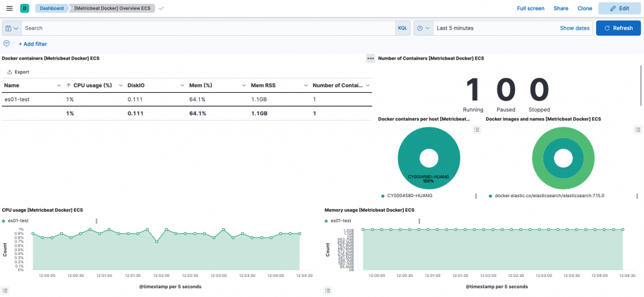The width and height of the screenshot is (644, 297).
Task: Toggle legend at bottom of Memory usage chart
Action: coord(327,291)
